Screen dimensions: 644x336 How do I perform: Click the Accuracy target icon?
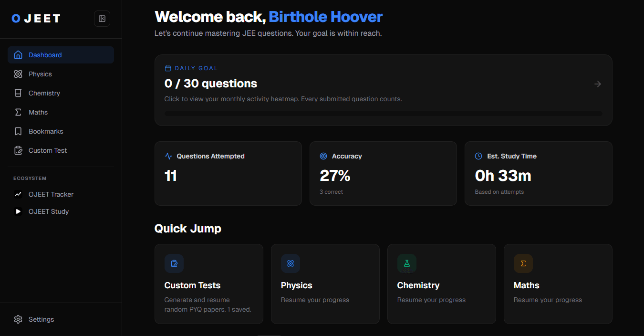click(323, 156)
